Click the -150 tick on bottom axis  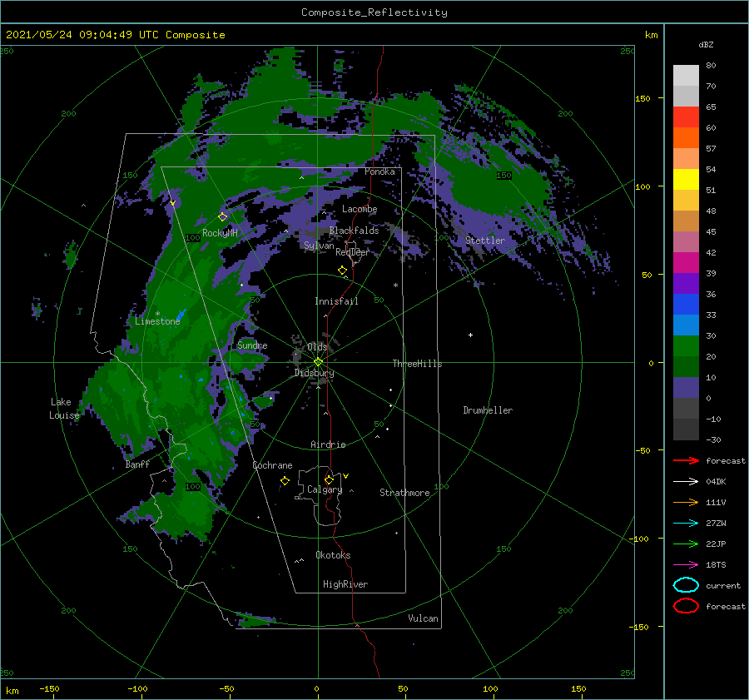(x=49, y=688)
